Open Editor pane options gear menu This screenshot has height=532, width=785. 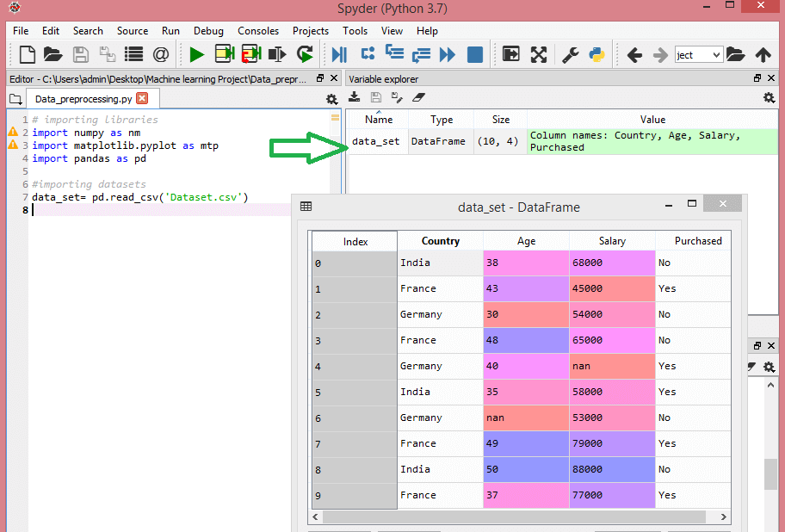pos(331,99)
